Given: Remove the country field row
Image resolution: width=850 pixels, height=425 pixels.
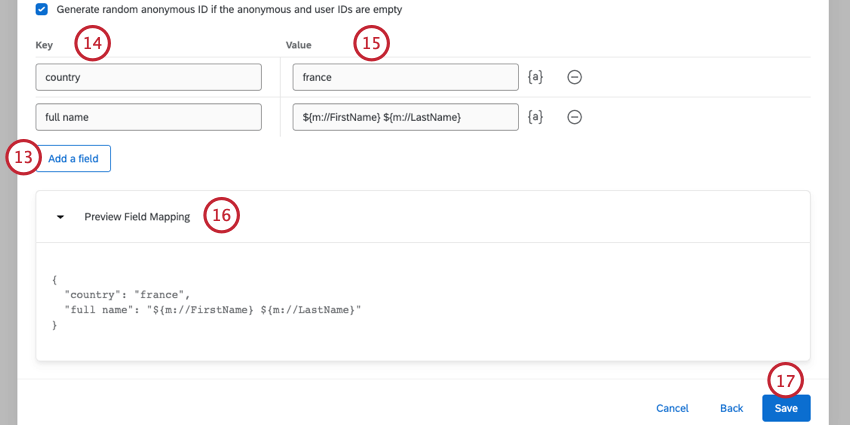Looking at the screenshot, I should [575, 77].
